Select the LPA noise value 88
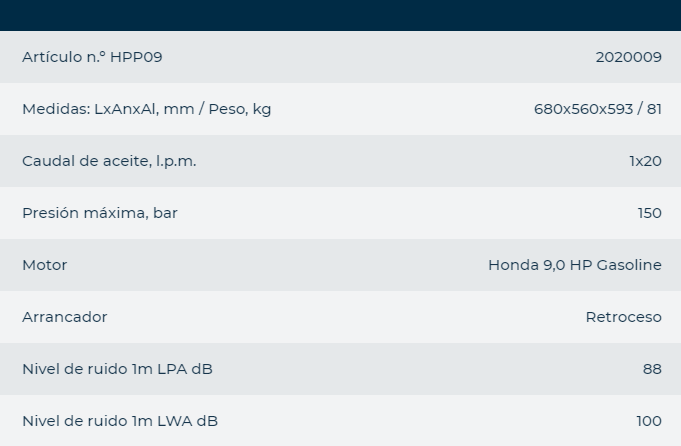 point(652,369)
